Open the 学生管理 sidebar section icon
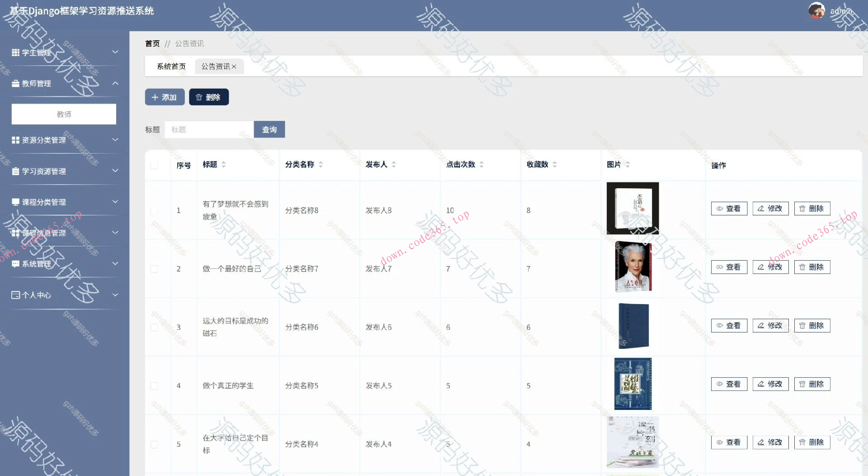This screenshot has height=476, width=868. [x=15, y=52]
